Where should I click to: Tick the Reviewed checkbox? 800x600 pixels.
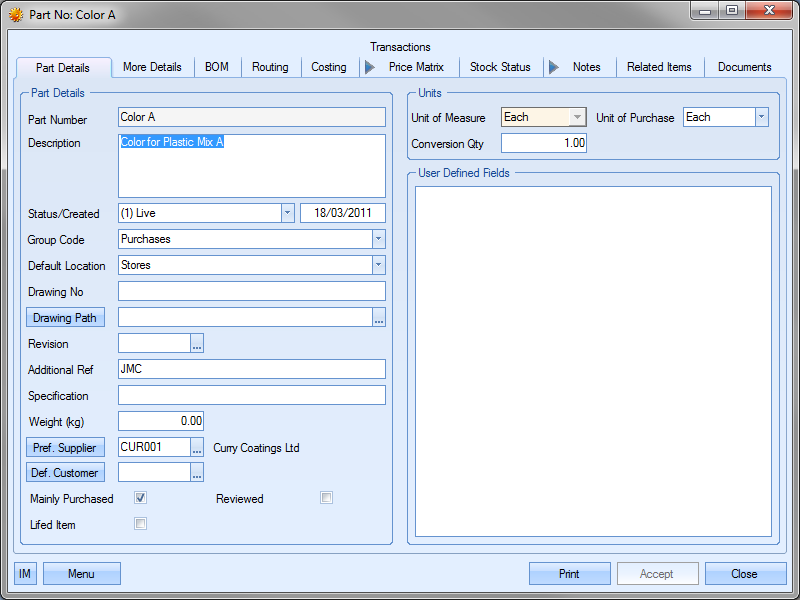point(326,498)
